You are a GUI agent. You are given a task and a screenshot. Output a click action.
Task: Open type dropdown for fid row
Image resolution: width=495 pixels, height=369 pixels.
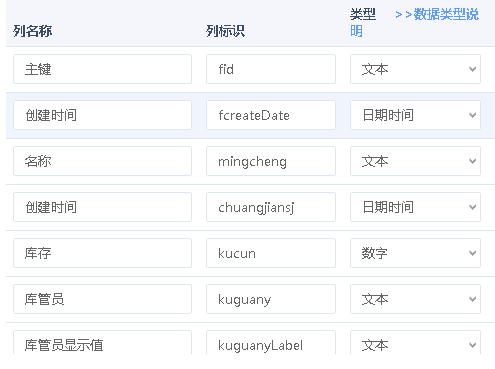[415, 69]
